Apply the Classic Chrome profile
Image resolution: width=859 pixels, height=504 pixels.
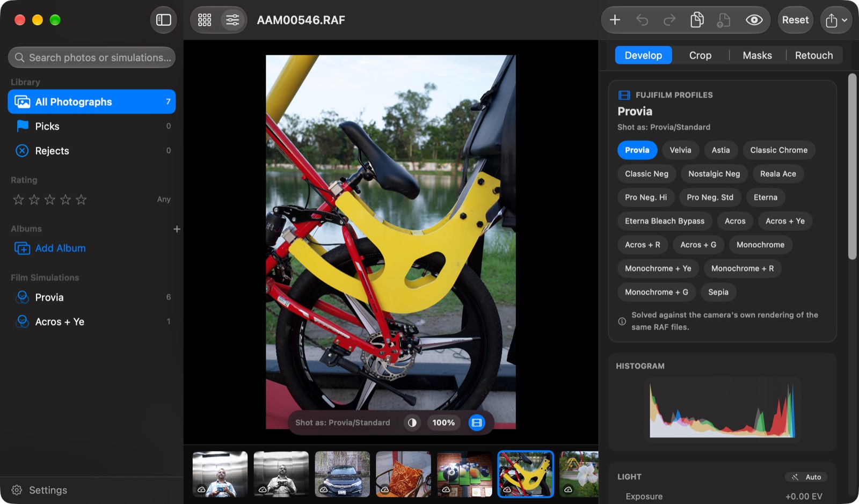(x=778, y=150)
